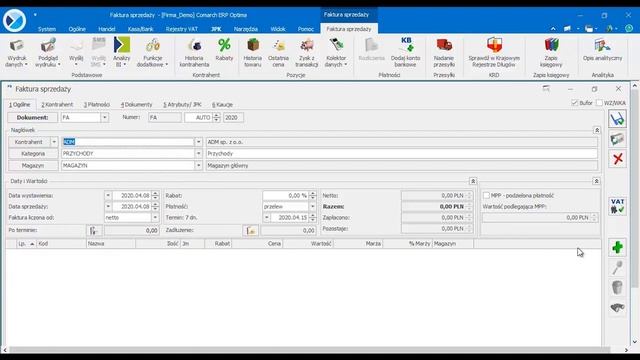Click the Kontrahent selection button
This screenshot has width=640, height=360.
29,142
